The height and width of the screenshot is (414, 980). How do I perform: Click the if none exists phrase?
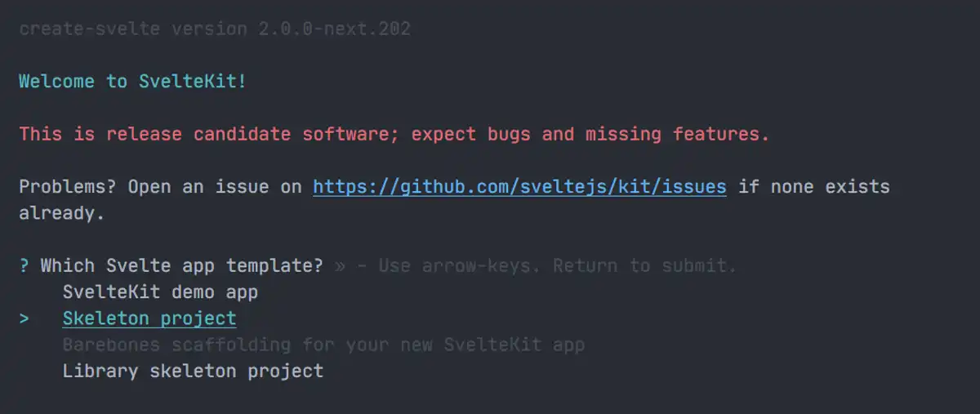(813, 187)
